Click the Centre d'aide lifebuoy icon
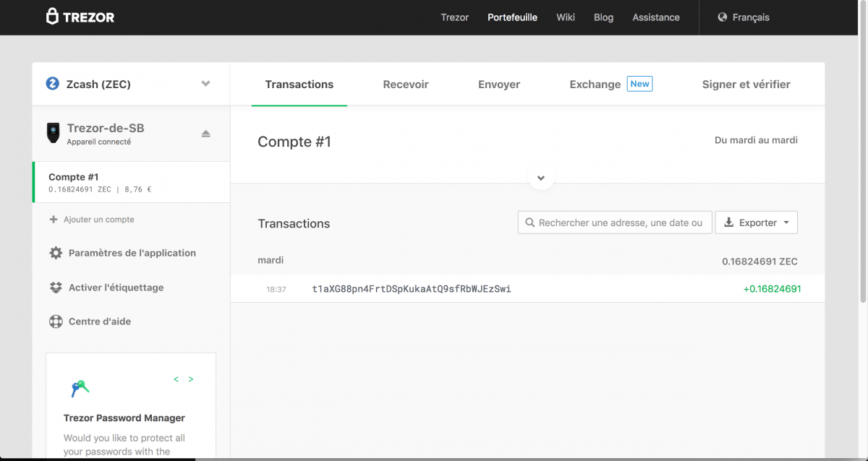This screenshot has height=461, width=868. coord(56,322)
